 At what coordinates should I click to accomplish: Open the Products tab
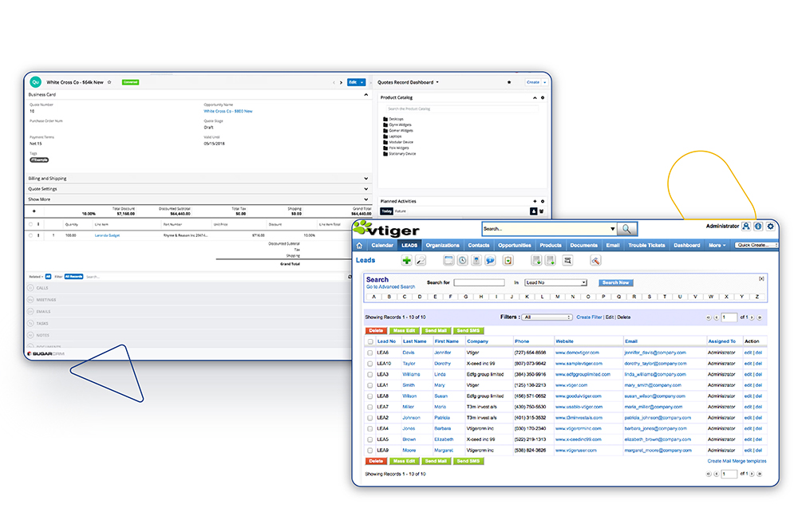click(551, 245)
